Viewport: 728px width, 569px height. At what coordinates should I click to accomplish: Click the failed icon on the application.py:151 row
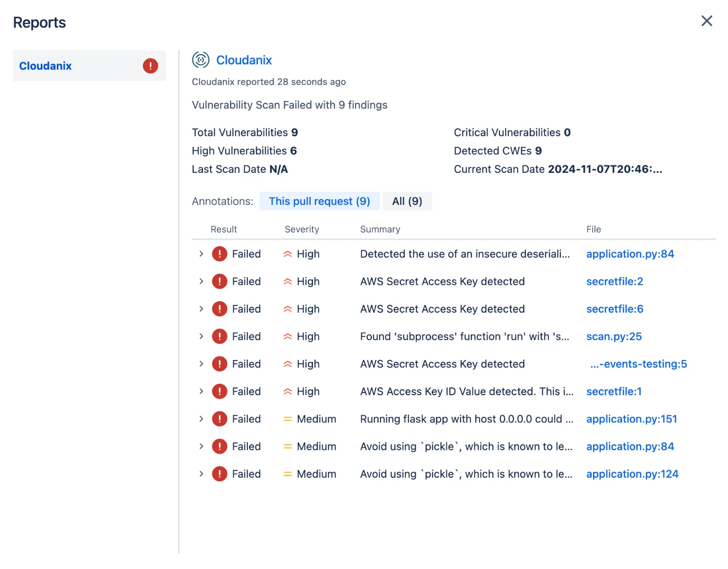(219, 419)
